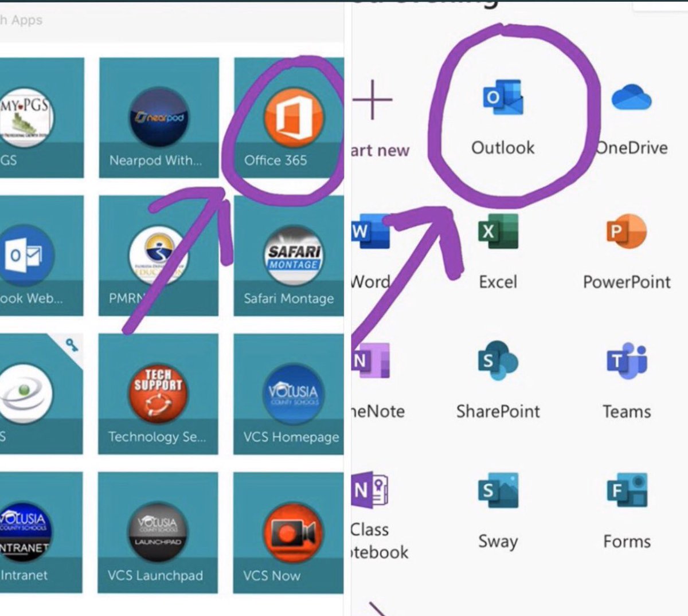Open OneNote
The image size is (688, 616).
pos(372,361)
